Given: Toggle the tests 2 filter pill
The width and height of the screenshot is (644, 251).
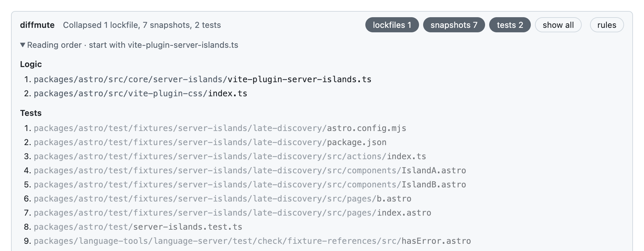Looking at the screenshot, I should 510,25.
